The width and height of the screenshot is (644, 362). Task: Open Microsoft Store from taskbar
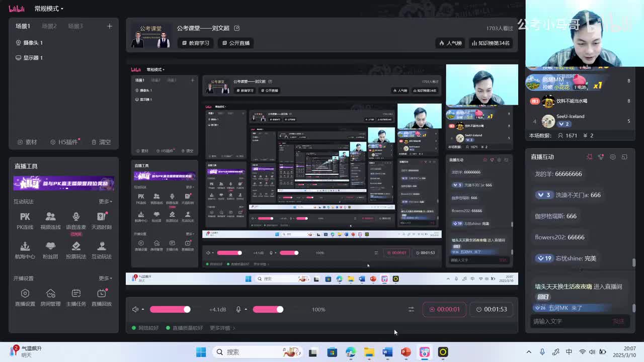[332, 352]
